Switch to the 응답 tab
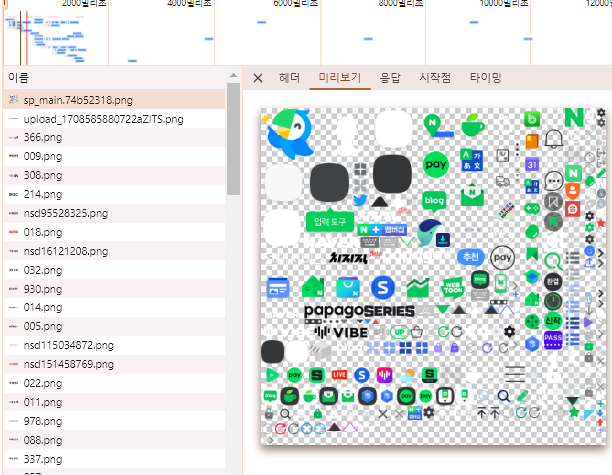This screenshot has width=612, height=475. click(x=390, y=78)
